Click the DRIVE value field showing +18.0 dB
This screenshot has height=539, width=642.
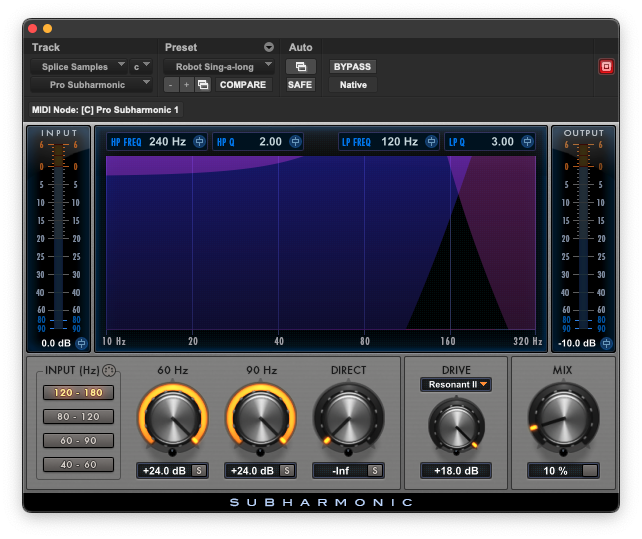(455, 470)
